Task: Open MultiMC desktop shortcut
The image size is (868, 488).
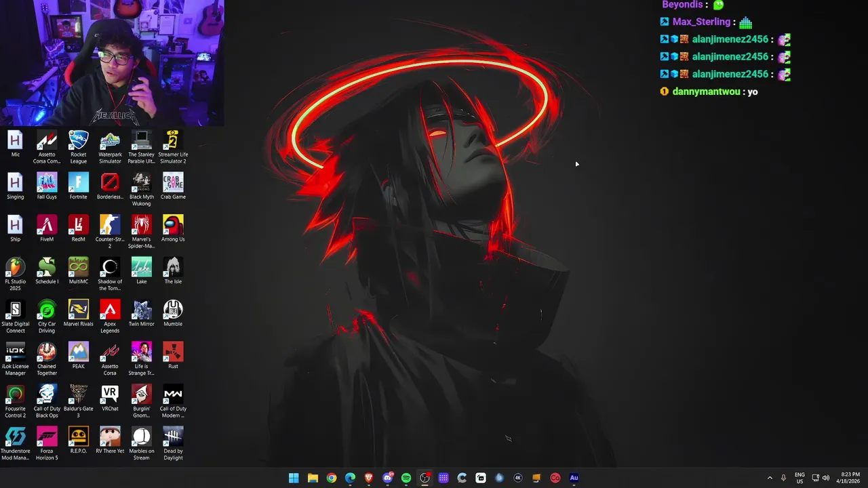Action: coord(79,271)
